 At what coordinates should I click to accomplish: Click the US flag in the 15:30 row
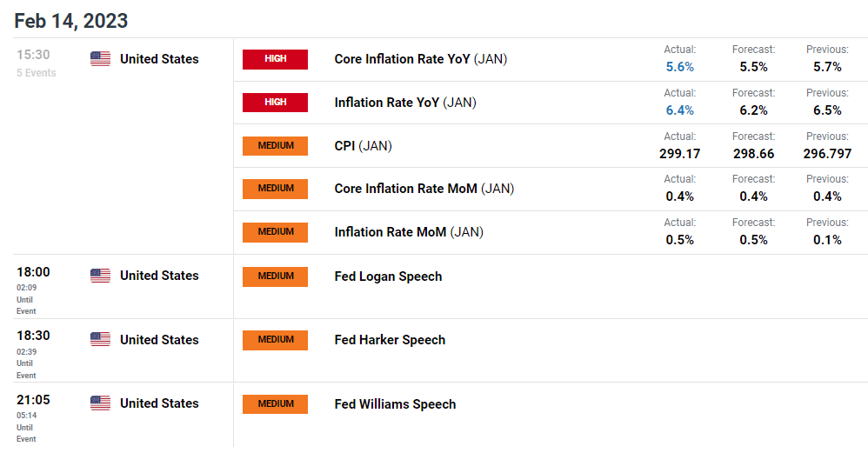pos(100,58)
